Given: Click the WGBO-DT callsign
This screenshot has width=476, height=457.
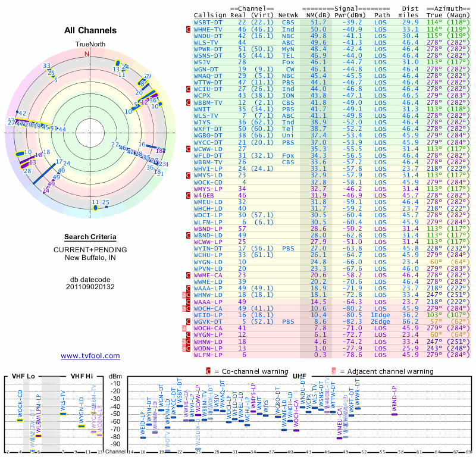Looking at the screenshot, I should coord(208,136).
